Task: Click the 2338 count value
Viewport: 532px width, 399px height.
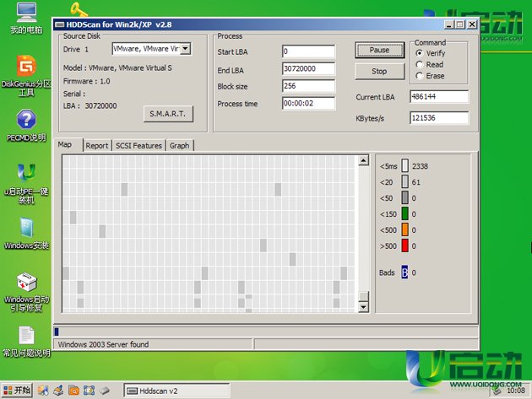Action: click(420, 166)
